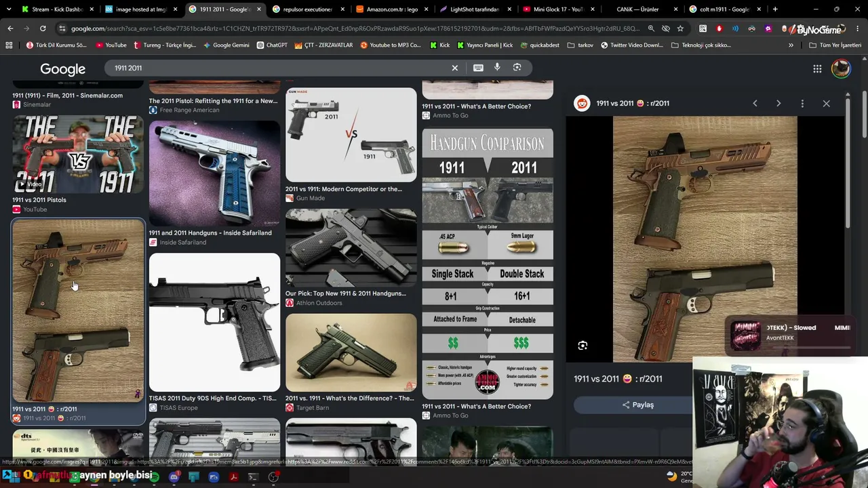Open the weather widget in the taskbar
Screen dimensions: 868x488
[x=679, y=477]
